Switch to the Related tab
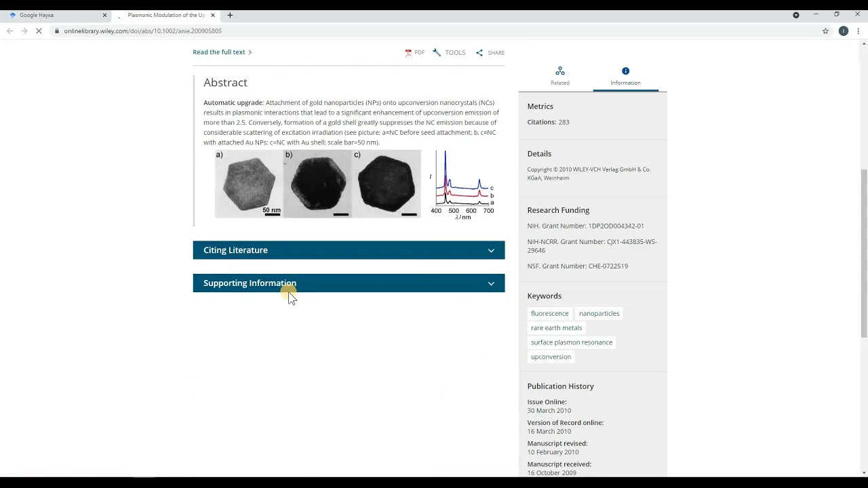868x488 pixels. (559, 76)
